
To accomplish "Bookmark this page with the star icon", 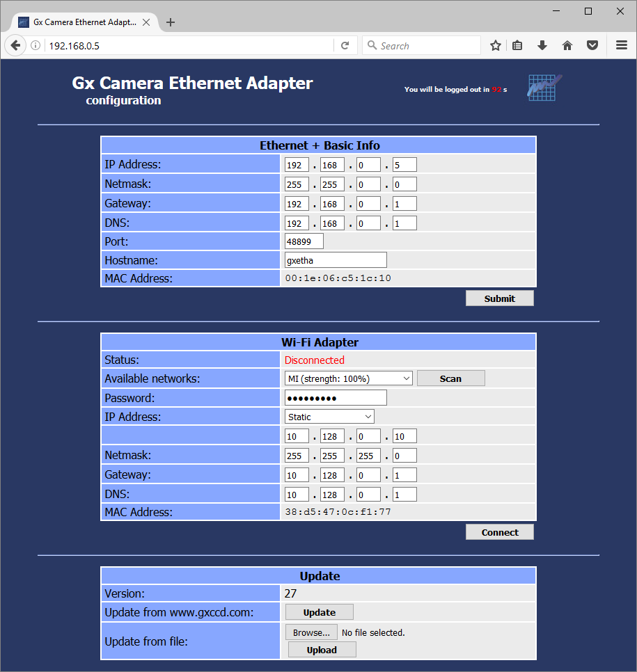I will click(x=496, y=45).
